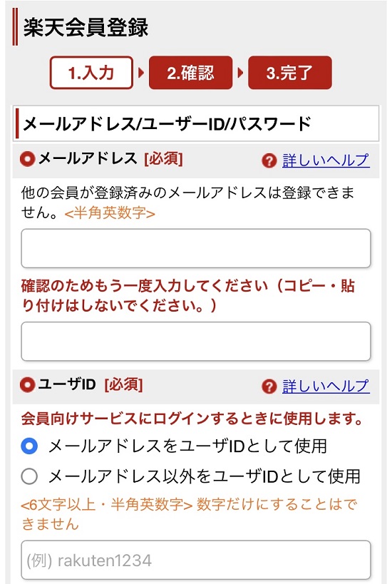The width and height of the screenshot is (392, 584).
Task: Click the red bullet icon next to メールアドレス
Action: click(x=28, y=159)
